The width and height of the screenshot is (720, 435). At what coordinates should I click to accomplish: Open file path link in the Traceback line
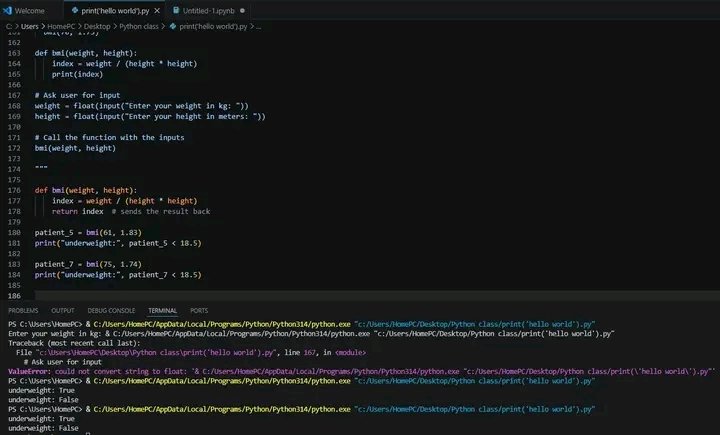(158, 352)
